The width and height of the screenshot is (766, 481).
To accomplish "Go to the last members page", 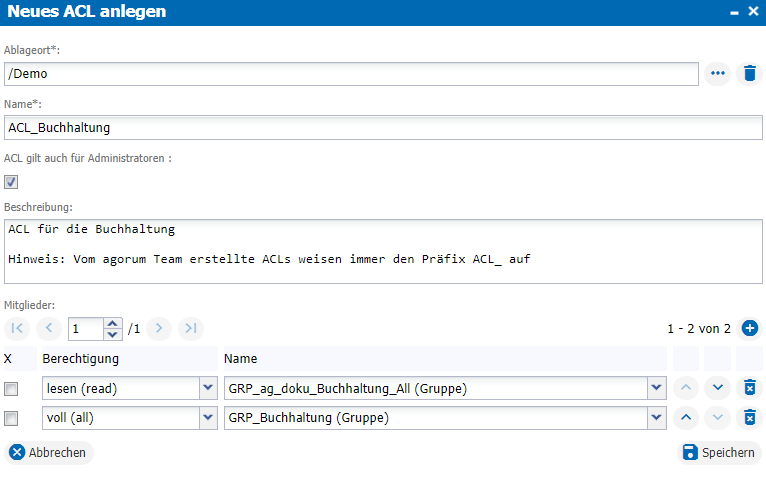I will pyautogui.click(x=191, y=328).
